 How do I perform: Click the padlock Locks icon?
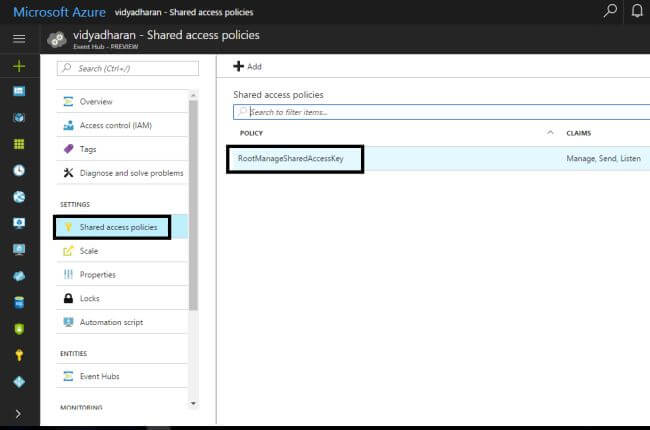pos(68,298)
